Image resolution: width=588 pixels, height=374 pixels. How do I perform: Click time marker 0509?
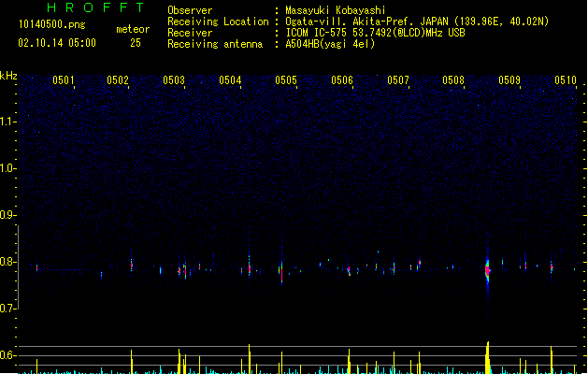pos(509,80)
